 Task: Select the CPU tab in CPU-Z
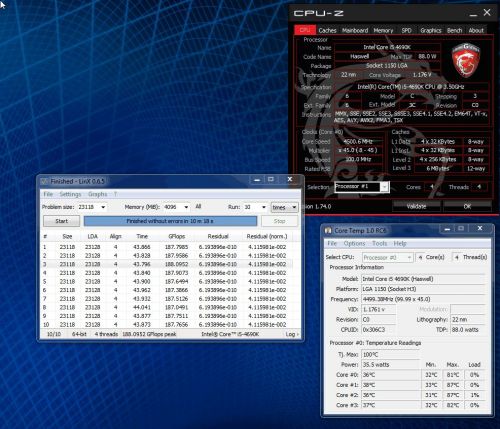(305, 30)
